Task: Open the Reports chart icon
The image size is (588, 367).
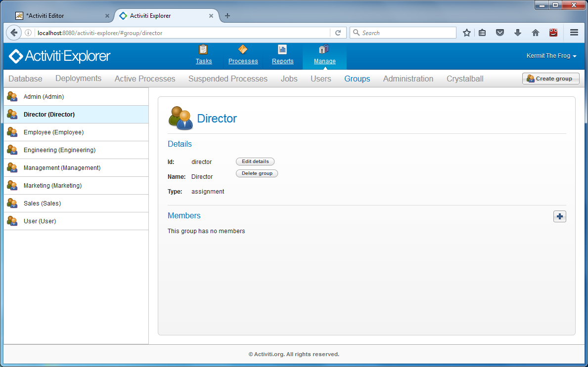Action: coord(282,49)
